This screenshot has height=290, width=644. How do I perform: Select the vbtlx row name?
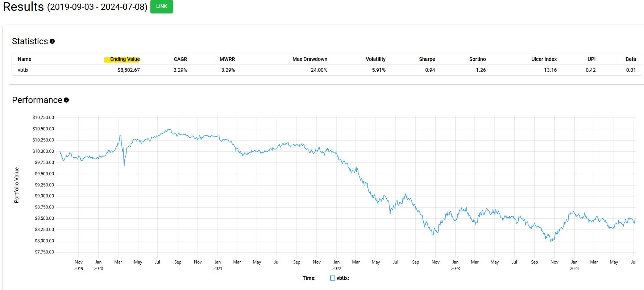(x=23, y=70)
